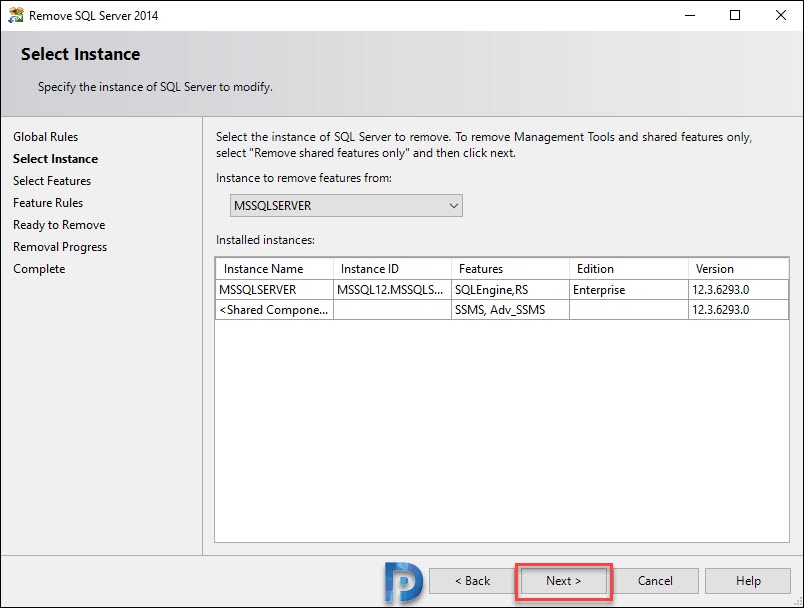Click the Instance ID column header
804x608 pixels.
393,269
